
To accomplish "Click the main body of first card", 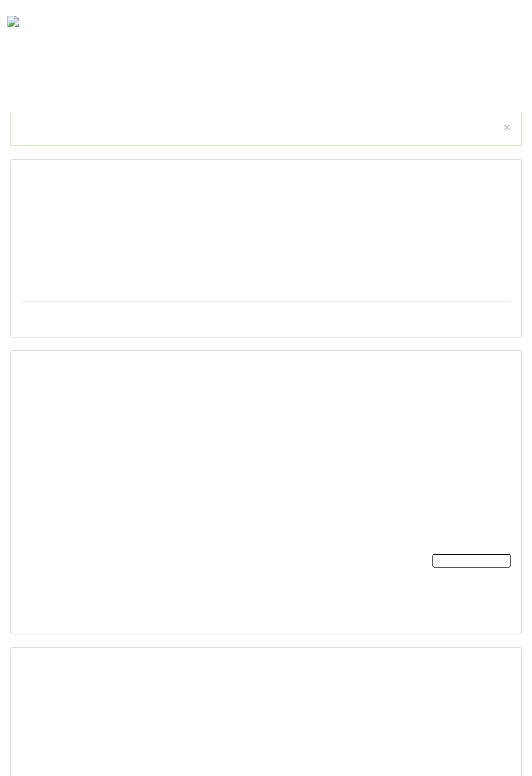I will (x=266, y=224).
